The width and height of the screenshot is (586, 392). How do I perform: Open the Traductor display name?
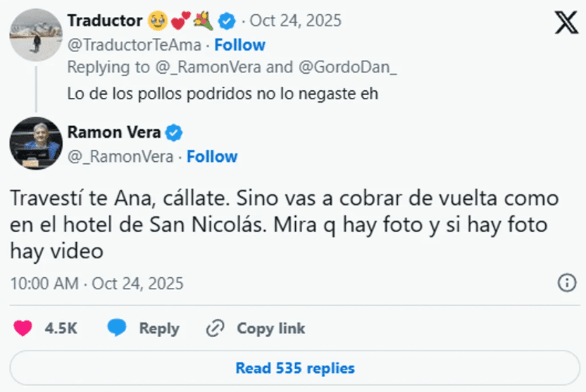[x=105, y=21]
